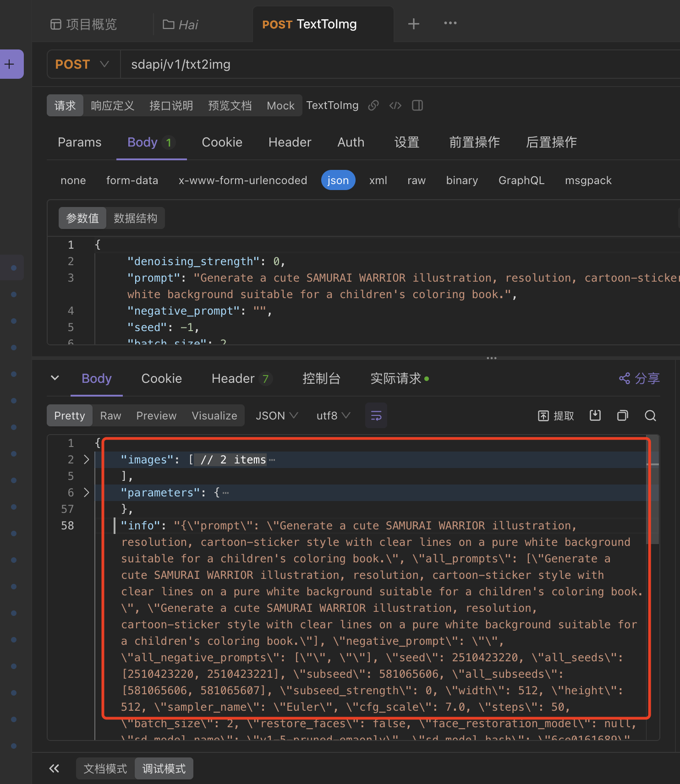Screen dimensions: 680x784
Task: Select the form-data body type
Action: click(132, 180)
